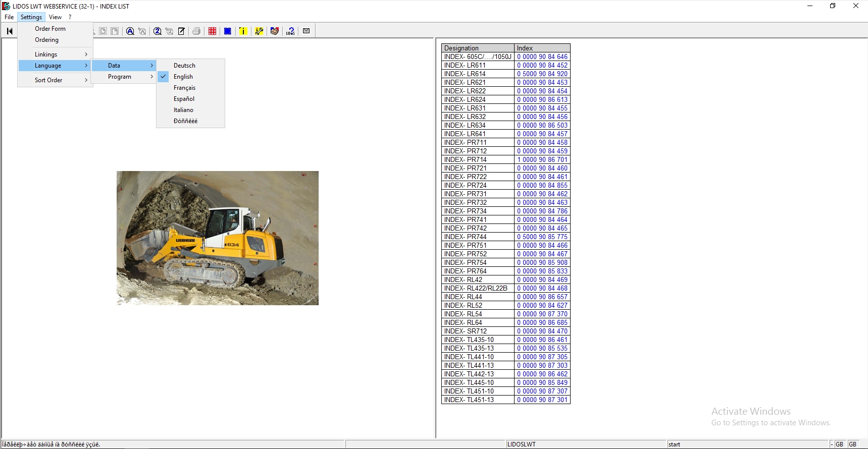Click the magnifier 'A' search icon

coord(130,31)
